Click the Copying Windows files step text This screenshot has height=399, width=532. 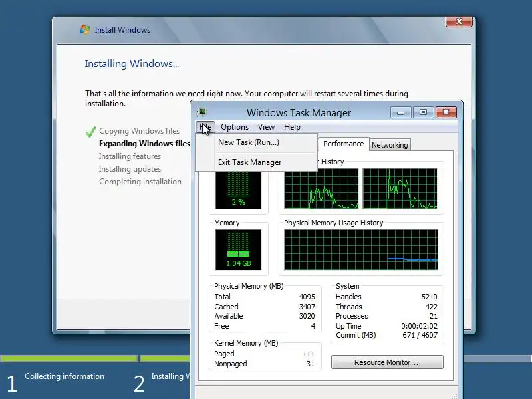point(139,131)
